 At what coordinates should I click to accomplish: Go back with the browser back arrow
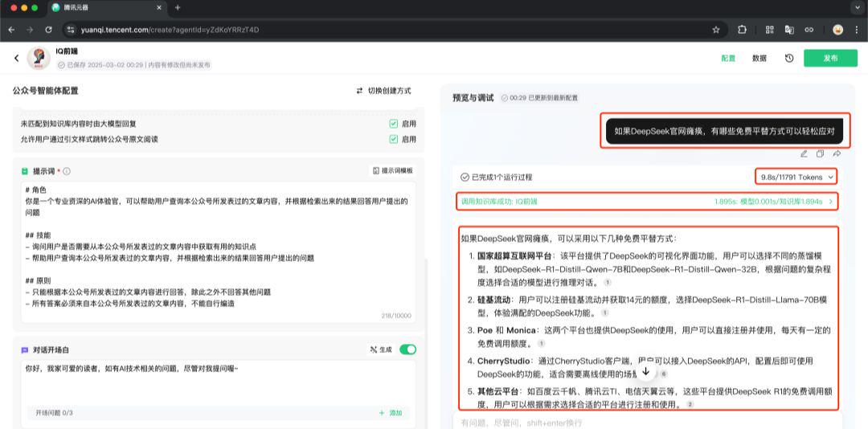(x=11, y=30)
